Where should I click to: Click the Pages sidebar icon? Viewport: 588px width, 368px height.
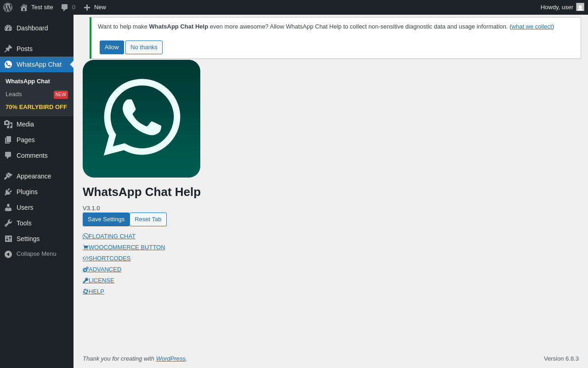pos(8,140)
